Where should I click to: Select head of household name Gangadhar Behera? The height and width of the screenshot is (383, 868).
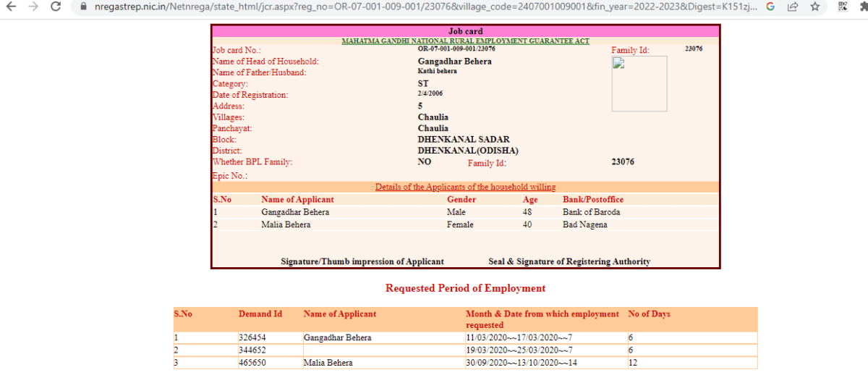pos(454,62)
